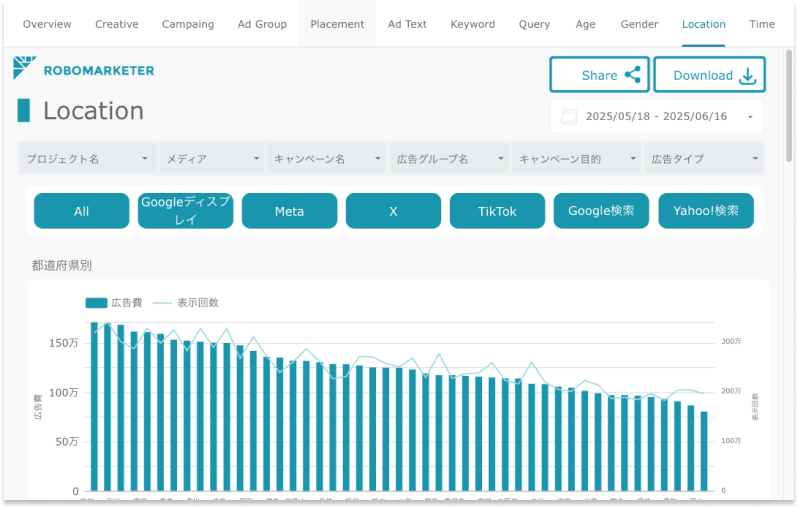Expand the メディア filter dropdown
This screenshot has width=798, height=508.
211,158
